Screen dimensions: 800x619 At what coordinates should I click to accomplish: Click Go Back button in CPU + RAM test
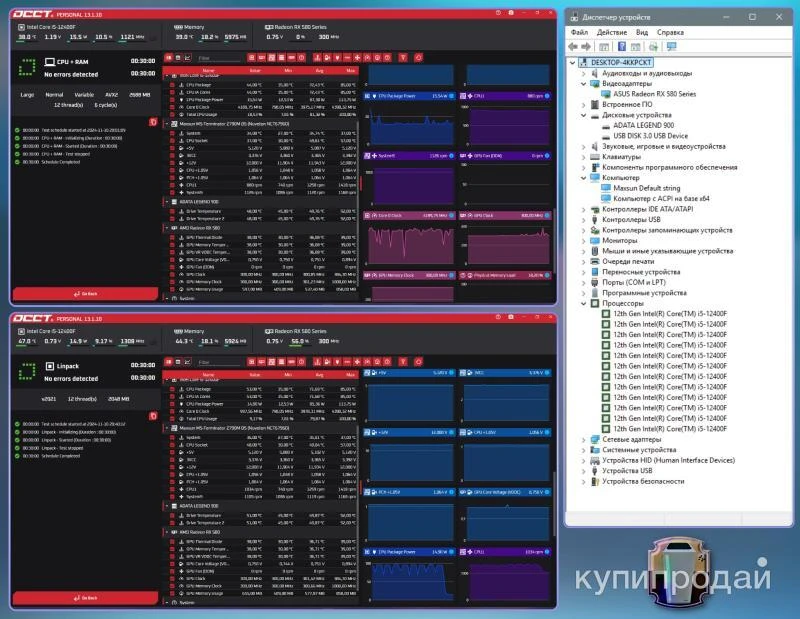click(84, 294)
